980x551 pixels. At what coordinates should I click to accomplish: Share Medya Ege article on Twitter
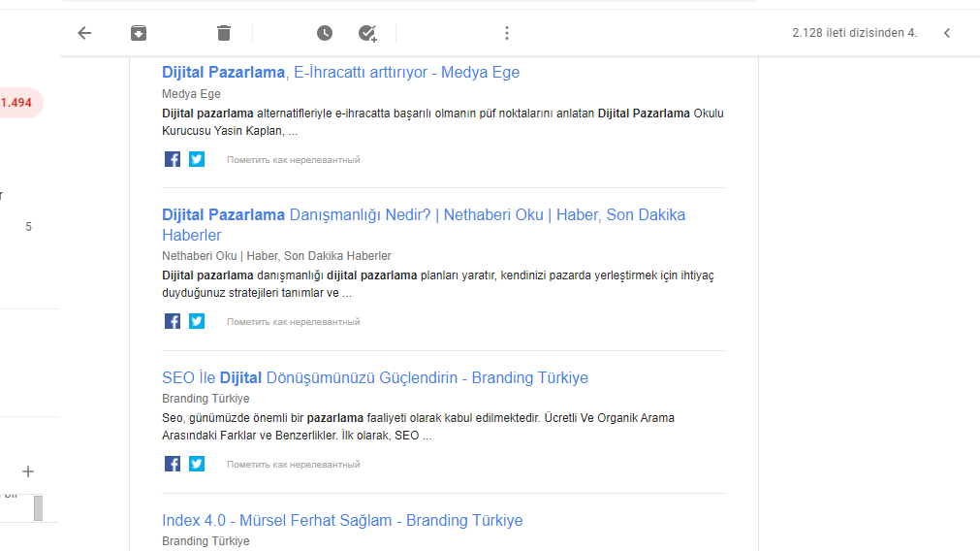[197, 159]
